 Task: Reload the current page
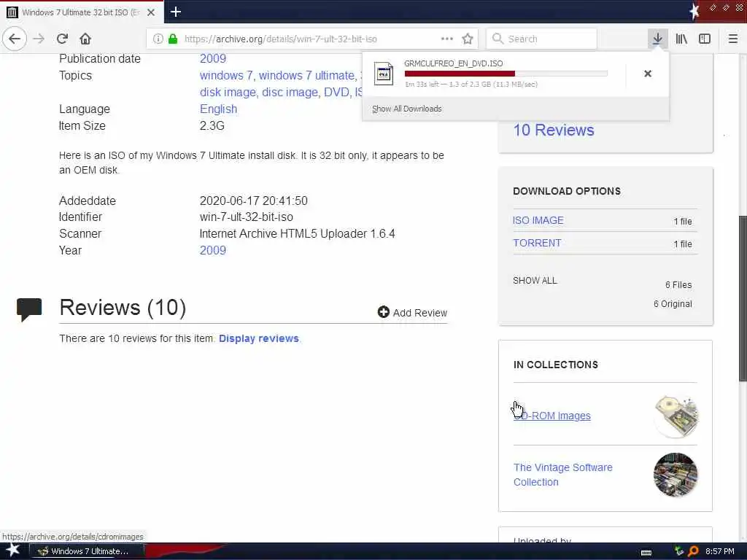pos(62,39)
